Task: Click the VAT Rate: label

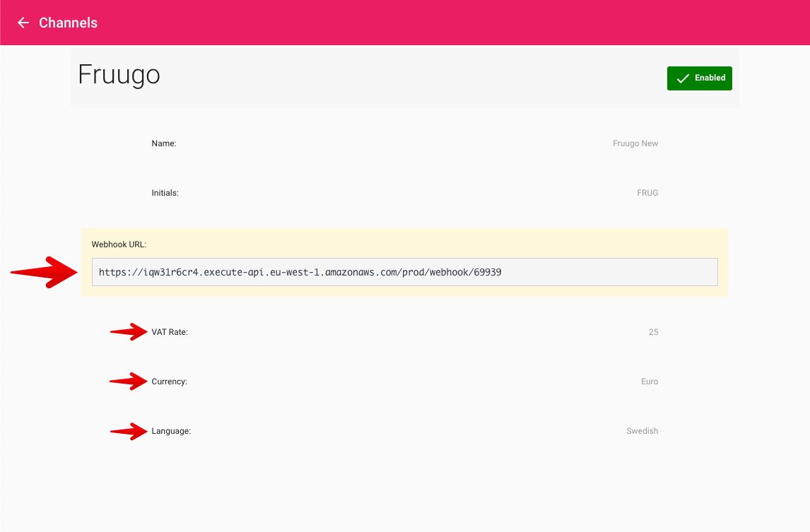Action: click(x=170, y=331)
